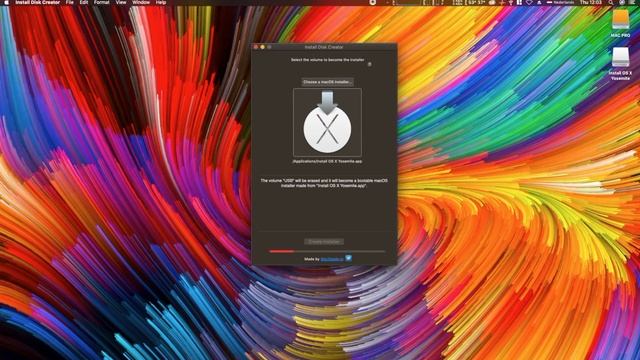The height and width of the screenshot is (360, 640).
Task: Open Spotlight search magnifier in menu bar
Action: click(611, 2)
